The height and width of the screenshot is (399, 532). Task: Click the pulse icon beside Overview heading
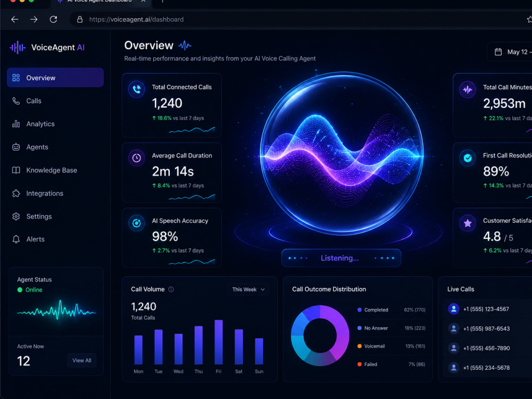tap(185, 45)
